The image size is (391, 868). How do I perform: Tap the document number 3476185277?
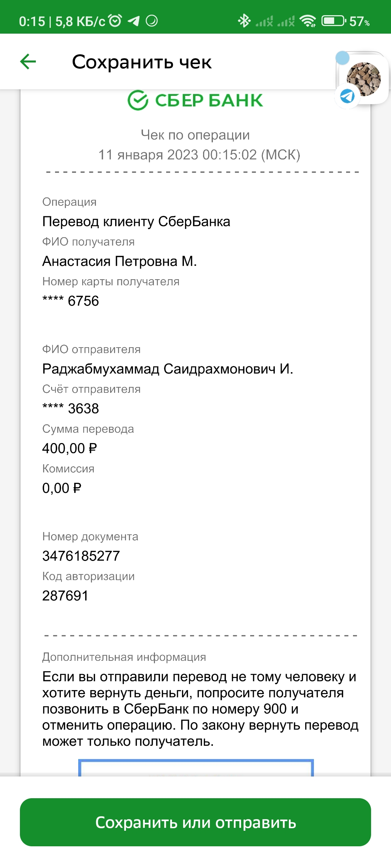coord(81,556)
